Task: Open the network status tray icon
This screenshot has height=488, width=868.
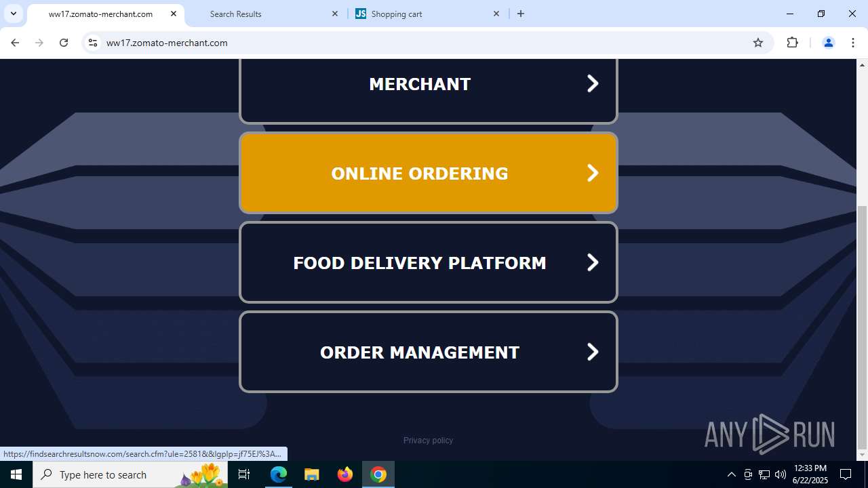Action: click(x=764, y=474)
